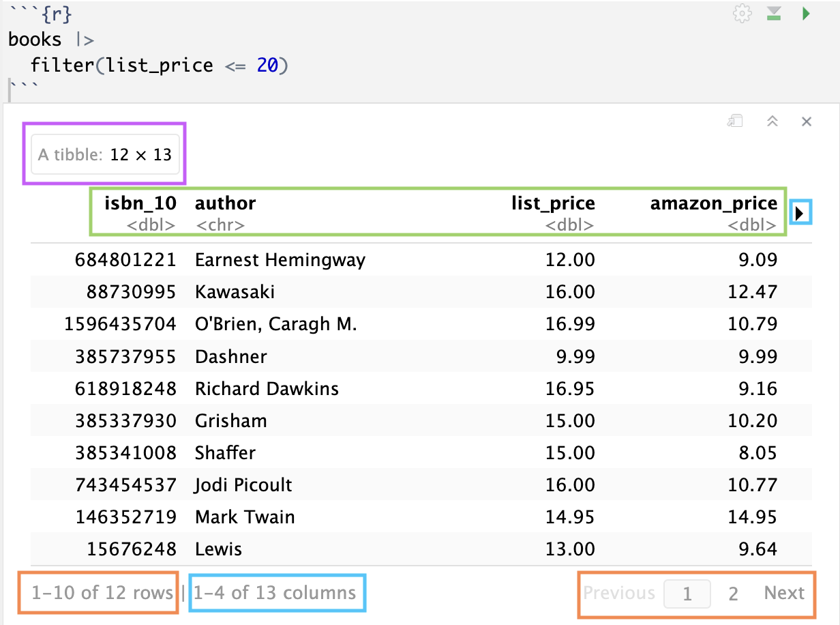Click the Richard Dawkins author cell
This screenshot has width=840, height=625.
tap(267, 389)
